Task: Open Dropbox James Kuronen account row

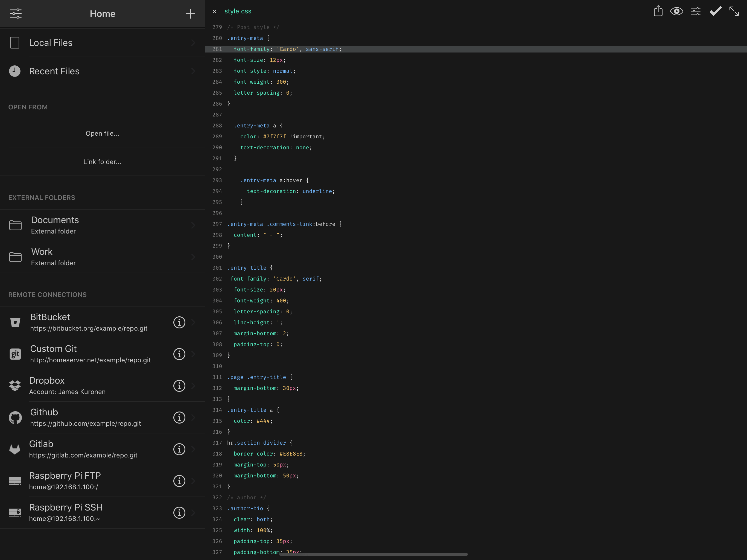Action: coord(102,386)
